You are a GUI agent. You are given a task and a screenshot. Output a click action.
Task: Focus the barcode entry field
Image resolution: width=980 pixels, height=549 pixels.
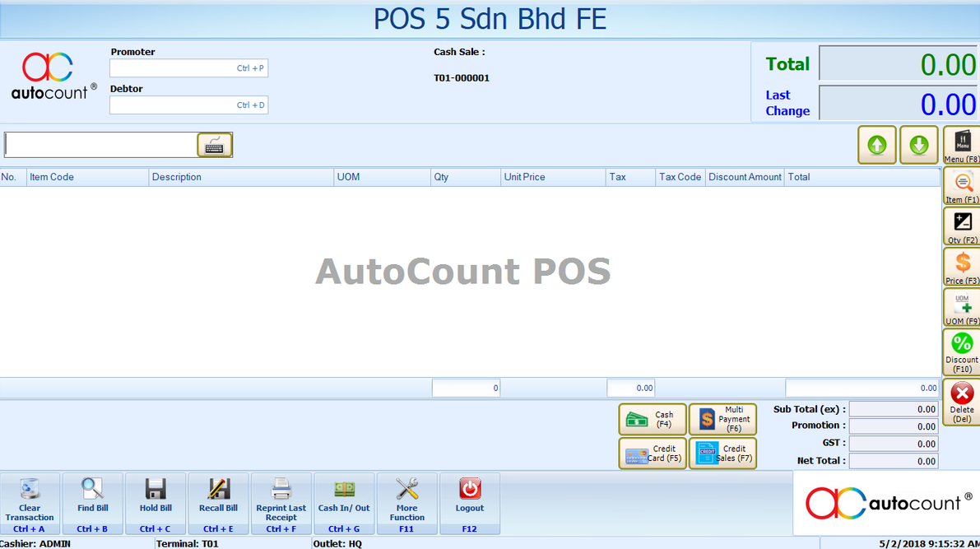point(100,145)
